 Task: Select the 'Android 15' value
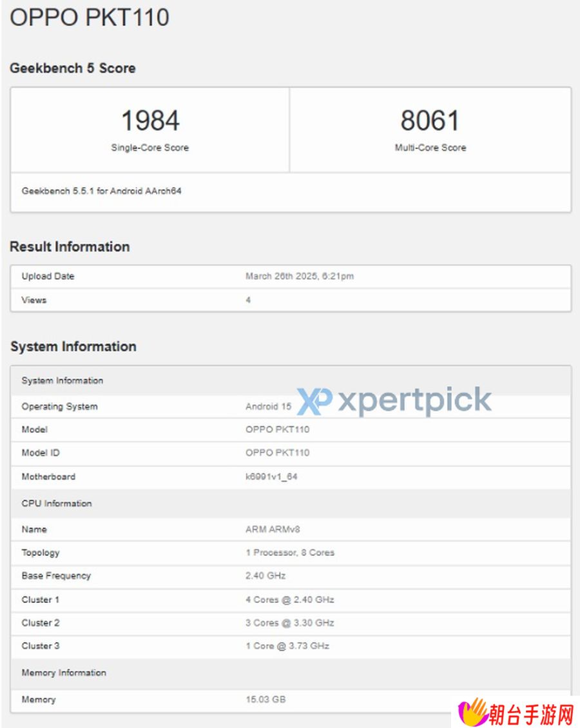pos(268,407)
